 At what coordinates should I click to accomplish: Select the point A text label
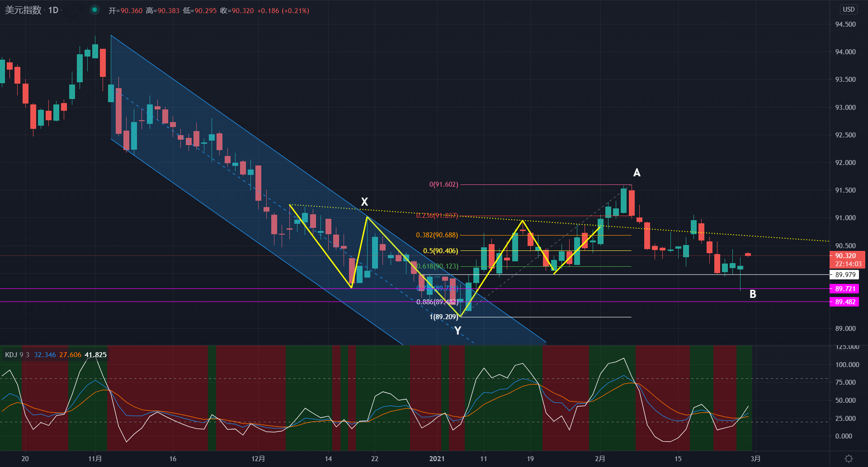click(637, 172)
